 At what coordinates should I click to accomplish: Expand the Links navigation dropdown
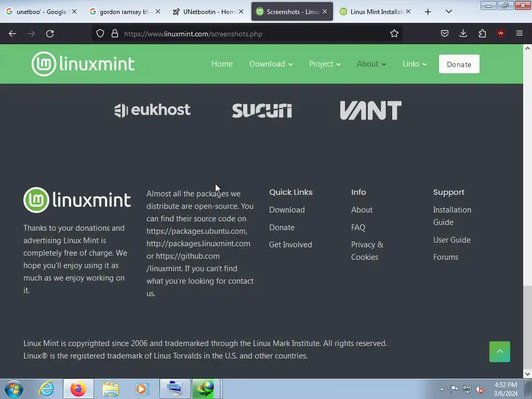click(415, 64)
